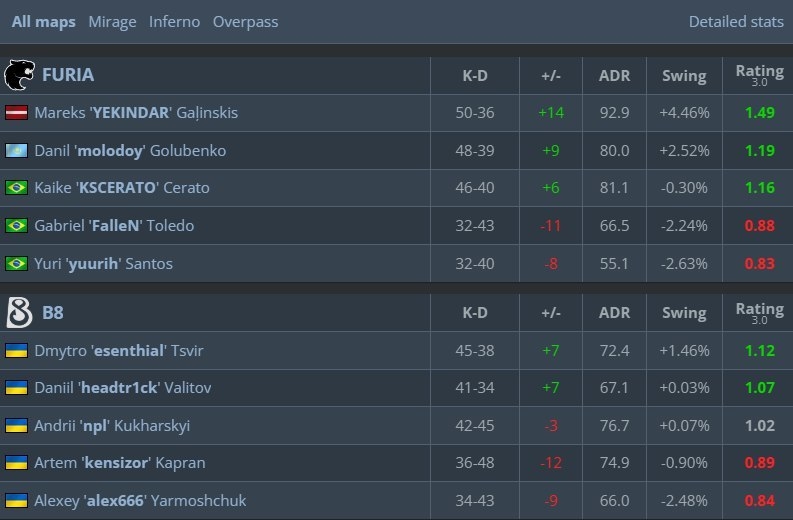Open the Overpass map tab
The image size is (793, 520).
coord(245,21)
